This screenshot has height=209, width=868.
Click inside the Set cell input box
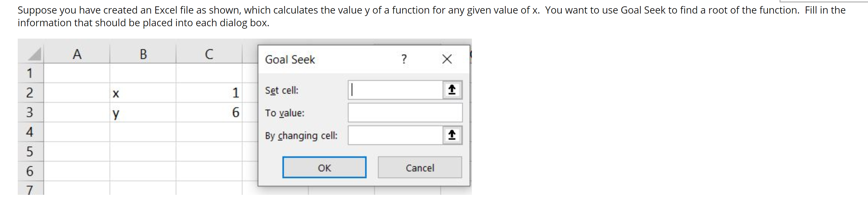click(394, 90)
